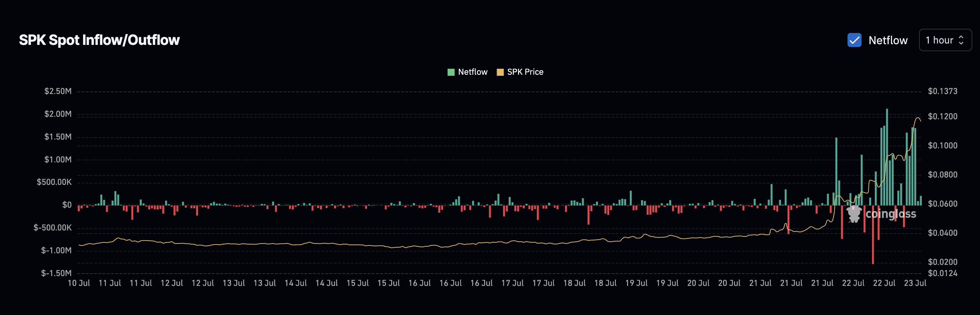Uncheck the Netflow checkbox

855,40
